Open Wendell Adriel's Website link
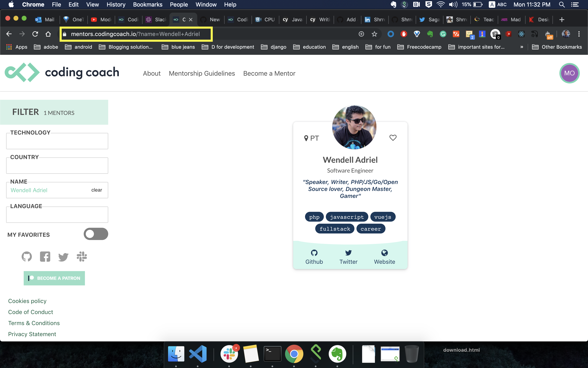Viewport: 588px width, 368px height. tap(384, 257)
